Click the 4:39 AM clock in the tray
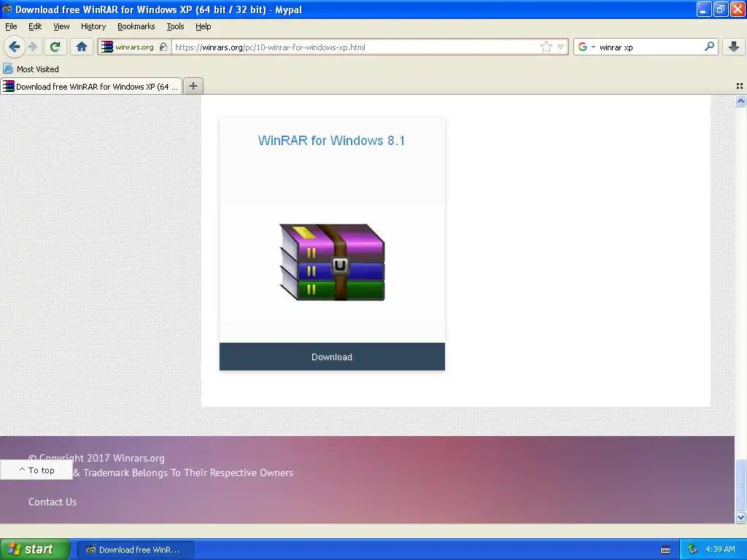 [x=720, y=549]
